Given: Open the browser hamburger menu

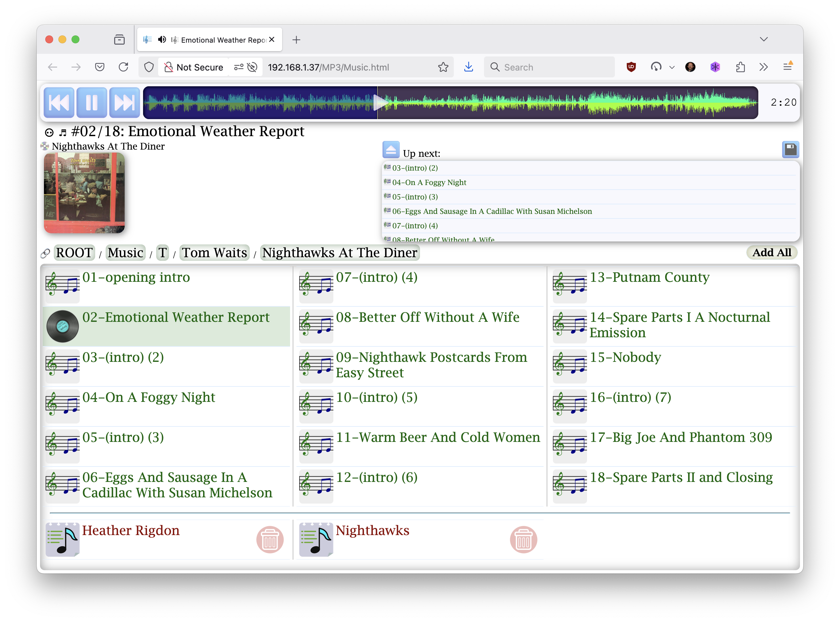Looking at the screenshot, I should [787, 67].
